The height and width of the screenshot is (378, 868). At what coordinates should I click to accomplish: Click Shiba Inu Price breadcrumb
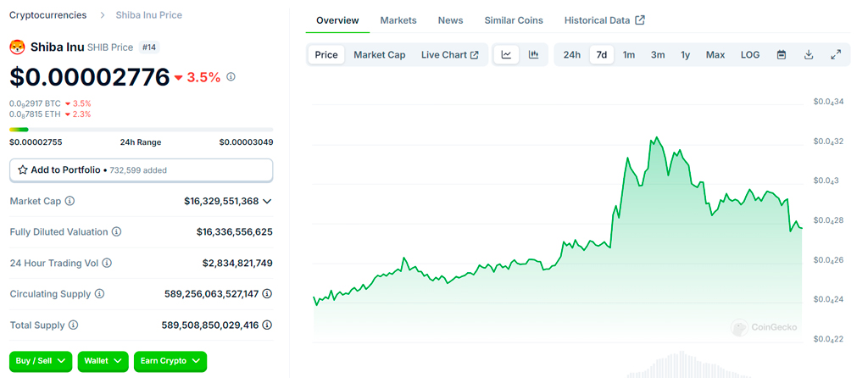(x=149, y=15)
